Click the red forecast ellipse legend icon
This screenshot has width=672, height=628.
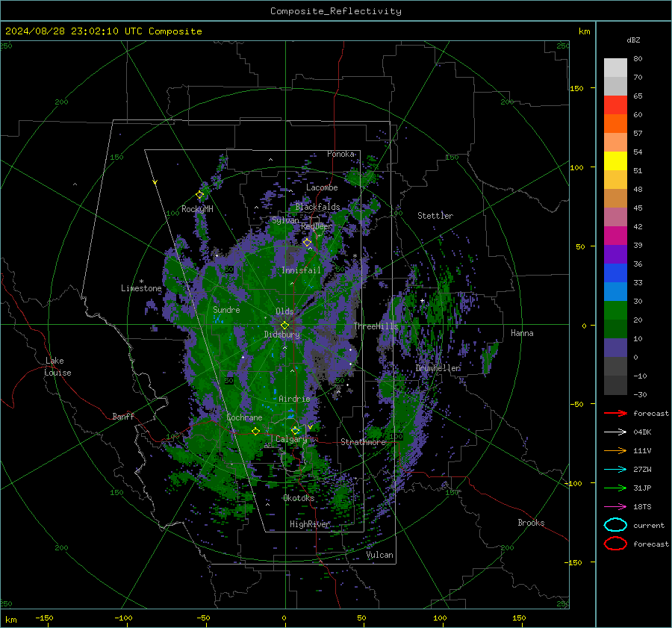615,544
